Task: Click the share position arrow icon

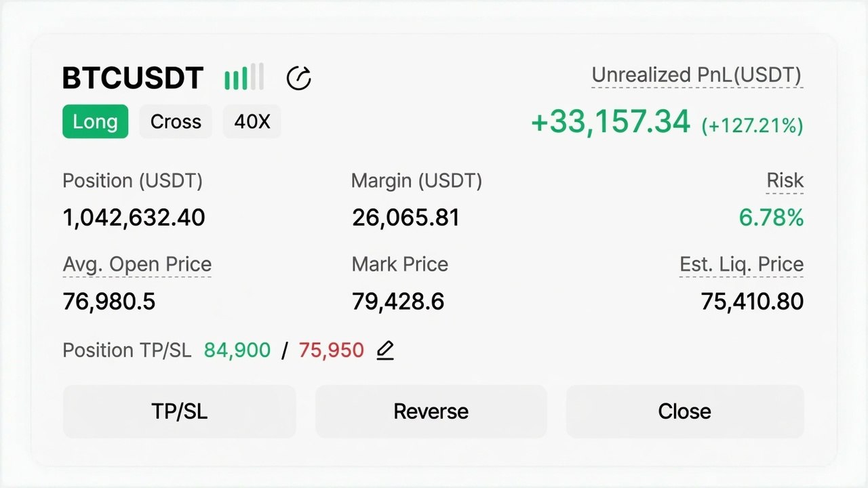Action: pos(299,79)
